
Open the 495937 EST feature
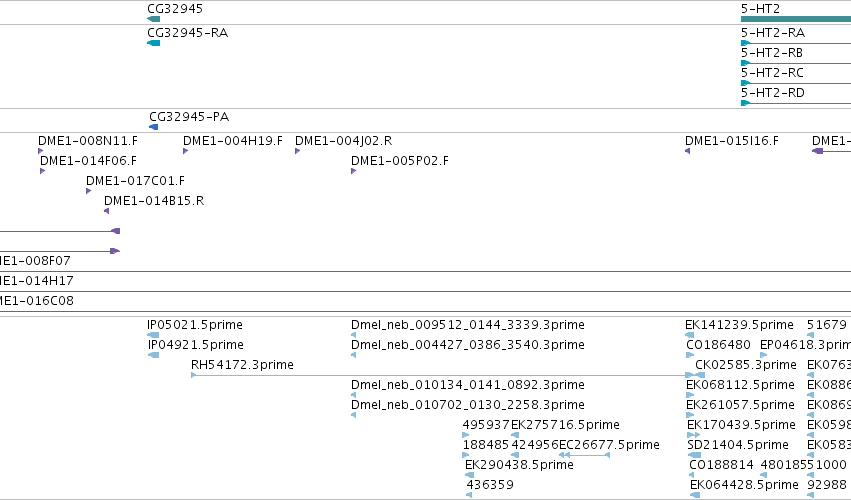(x=486, y=425)
